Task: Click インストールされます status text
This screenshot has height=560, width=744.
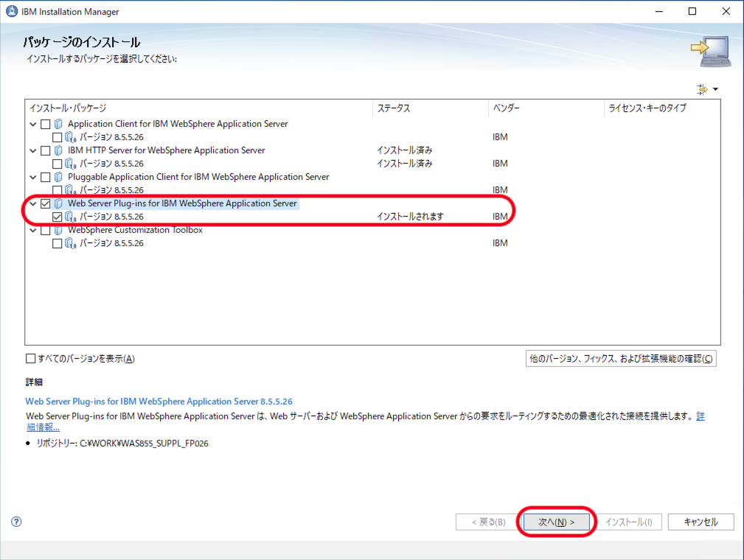Action: click(410, 217)
